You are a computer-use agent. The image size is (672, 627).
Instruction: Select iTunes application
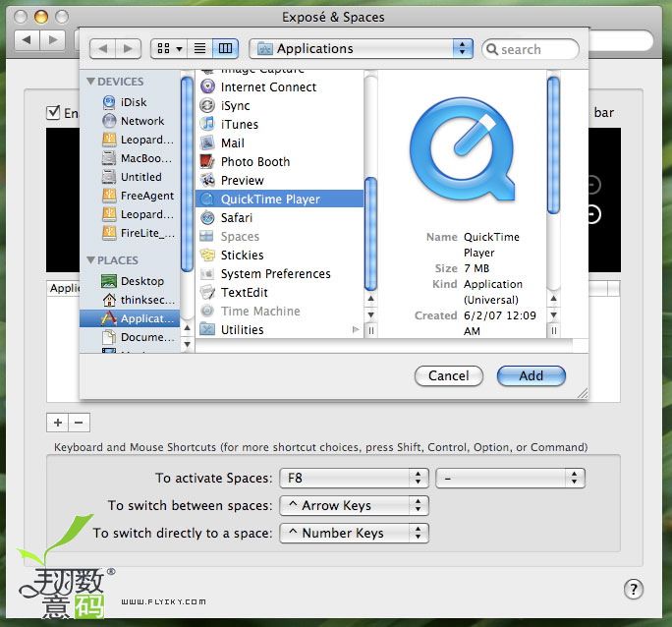pos(229,124)
